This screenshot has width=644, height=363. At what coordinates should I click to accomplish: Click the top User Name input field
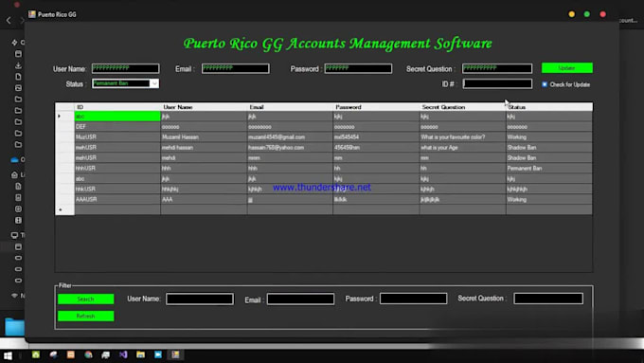(125, 68)
